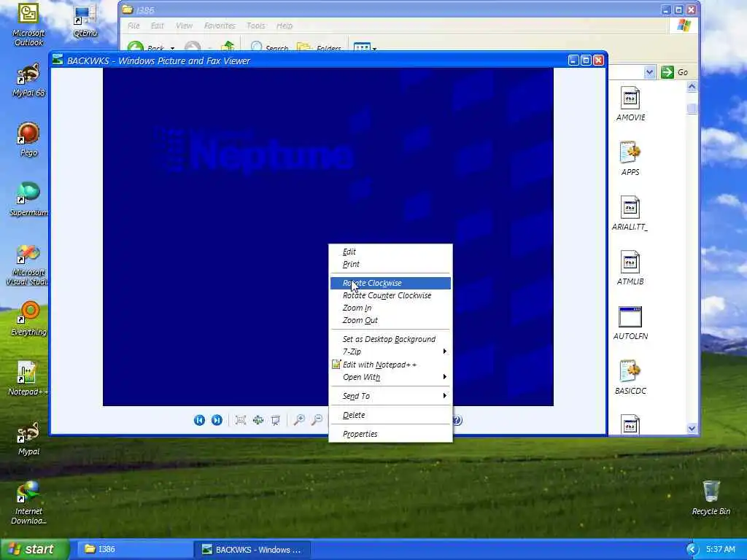Select APPS file in I386 window

click(630, 158)
